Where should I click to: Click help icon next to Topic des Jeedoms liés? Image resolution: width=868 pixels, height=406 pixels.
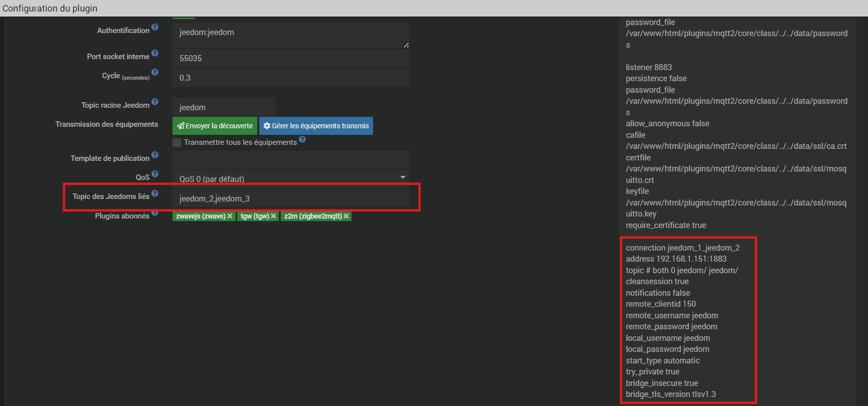(x=155, y=193)
